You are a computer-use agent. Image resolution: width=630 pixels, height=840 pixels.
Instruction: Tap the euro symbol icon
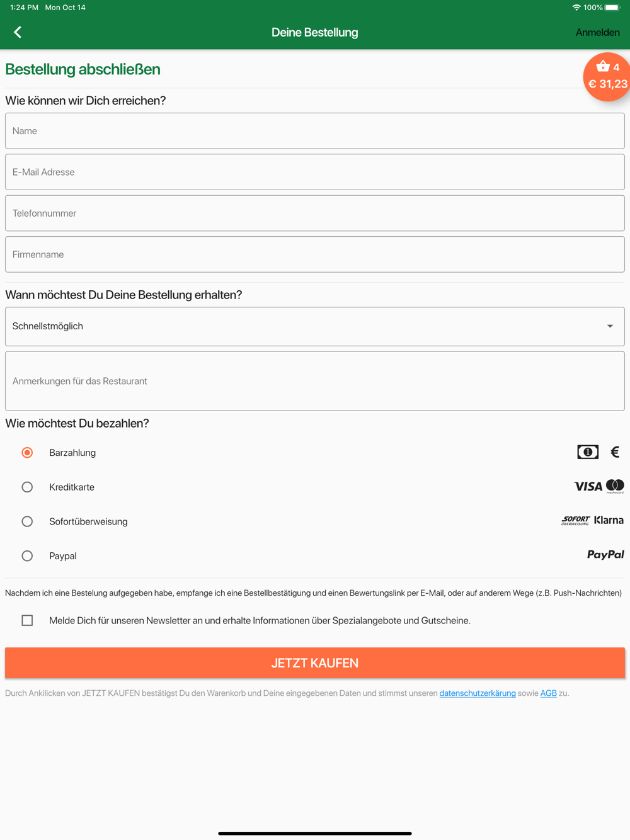pos(615,452)
